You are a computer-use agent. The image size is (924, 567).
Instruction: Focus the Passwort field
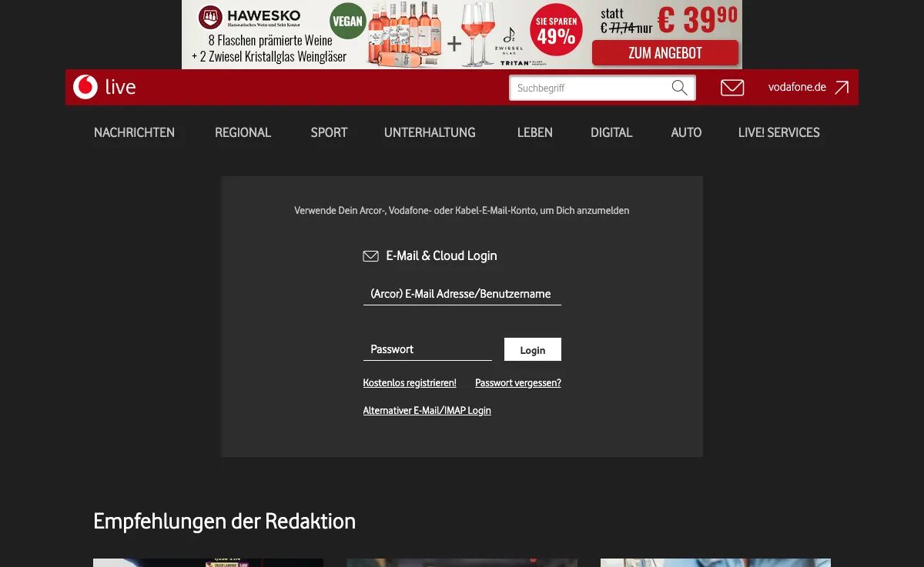pos(427,349)
